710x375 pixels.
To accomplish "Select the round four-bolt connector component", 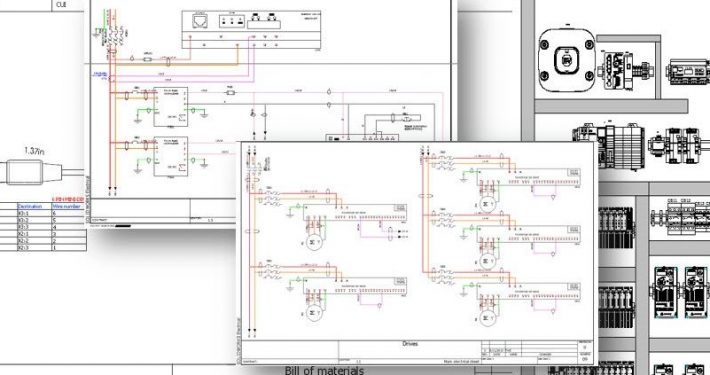I will (x=566, y=60).
